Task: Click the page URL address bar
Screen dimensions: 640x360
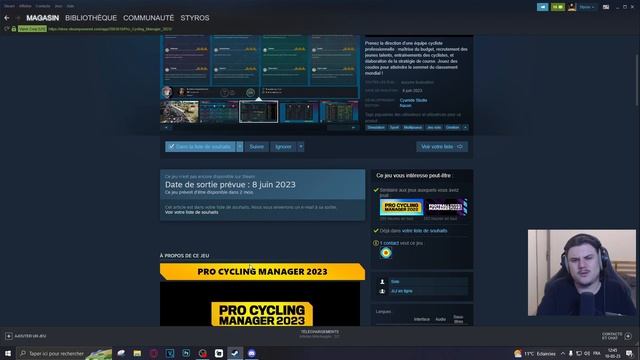Action: point(110,29)
